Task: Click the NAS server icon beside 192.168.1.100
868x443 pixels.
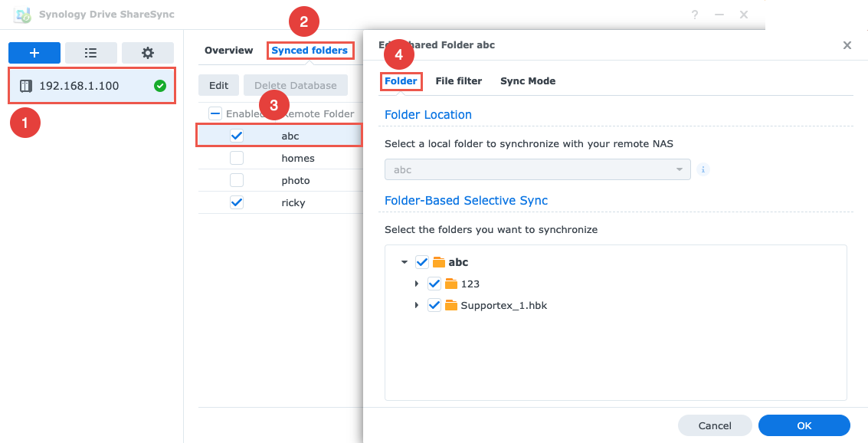Action: (25, 86)
